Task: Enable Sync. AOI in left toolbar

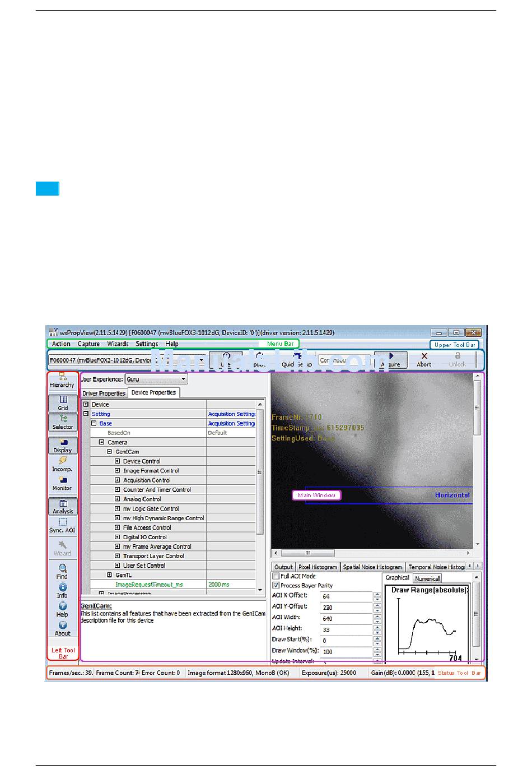Action: tap(63, 526)
